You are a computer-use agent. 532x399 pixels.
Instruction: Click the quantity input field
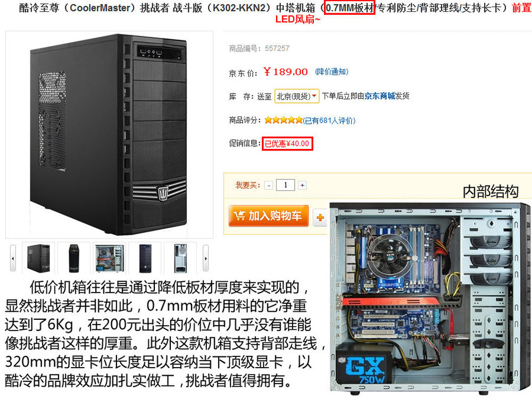pyautogui.click(x=285, y=185)
